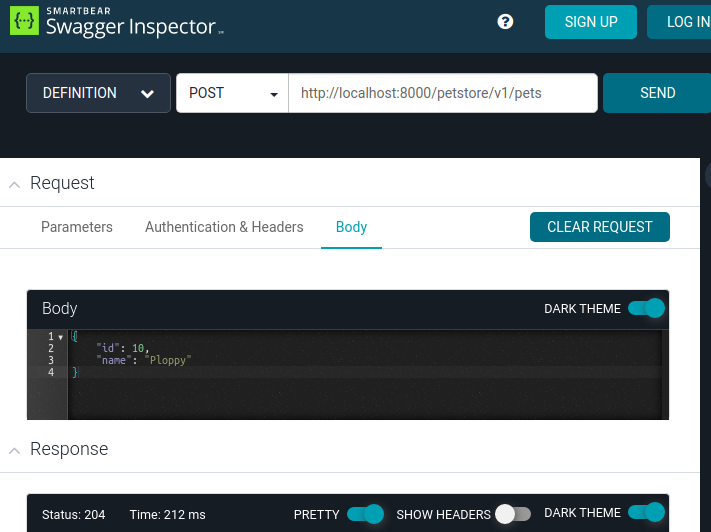The height and width of the screenshot is (532, 711).
Task: Click the fold arrow on line 1
Action: [61, 337]
